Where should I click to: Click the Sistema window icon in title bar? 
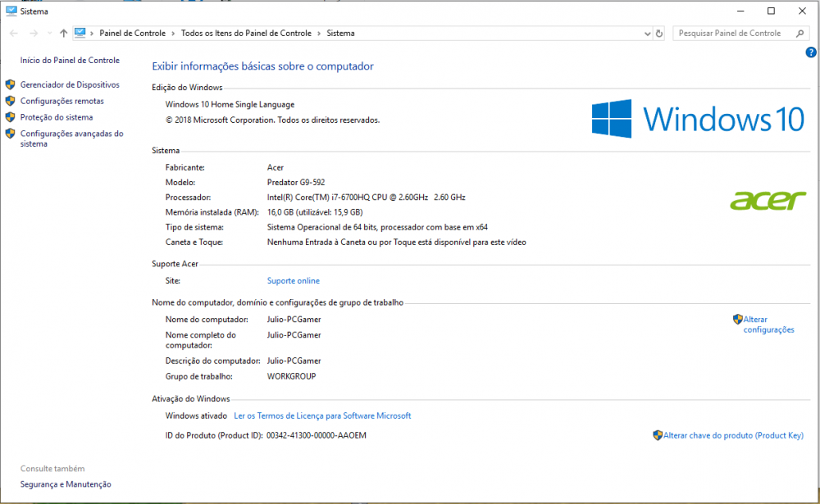pyautogui.click(x=11, y=11)
